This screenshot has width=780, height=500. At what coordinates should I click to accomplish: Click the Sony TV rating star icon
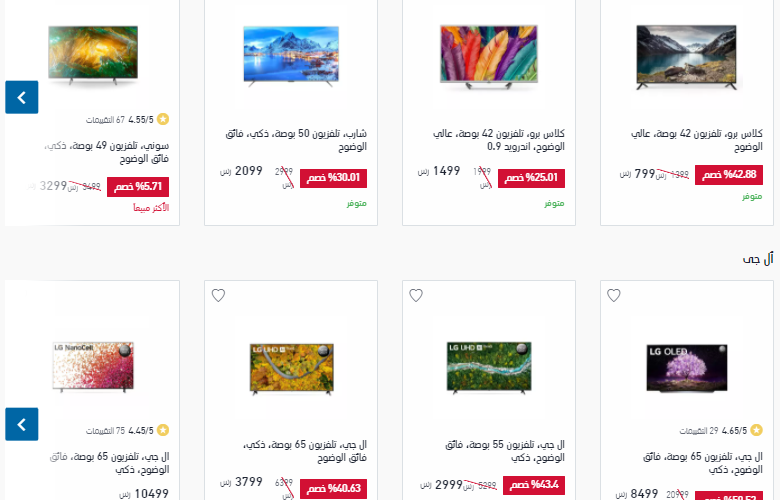click(163, 119)
